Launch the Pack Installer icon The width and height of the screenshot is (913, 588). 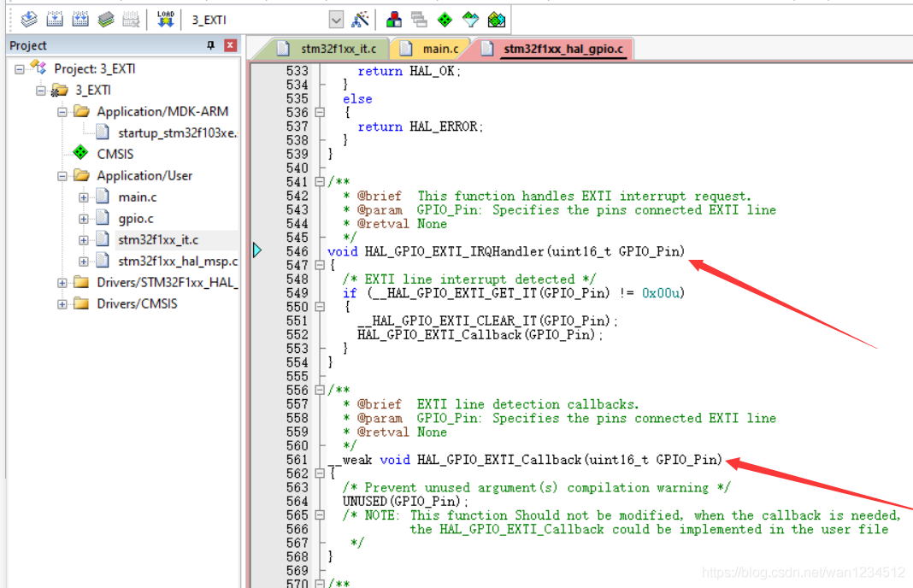coord(496,19)
